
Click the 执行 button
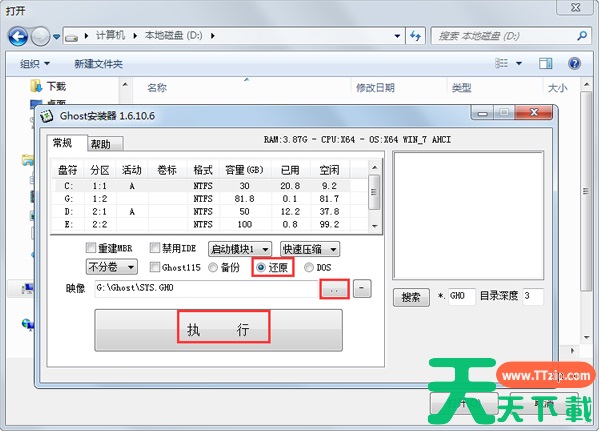coord(218,330)
